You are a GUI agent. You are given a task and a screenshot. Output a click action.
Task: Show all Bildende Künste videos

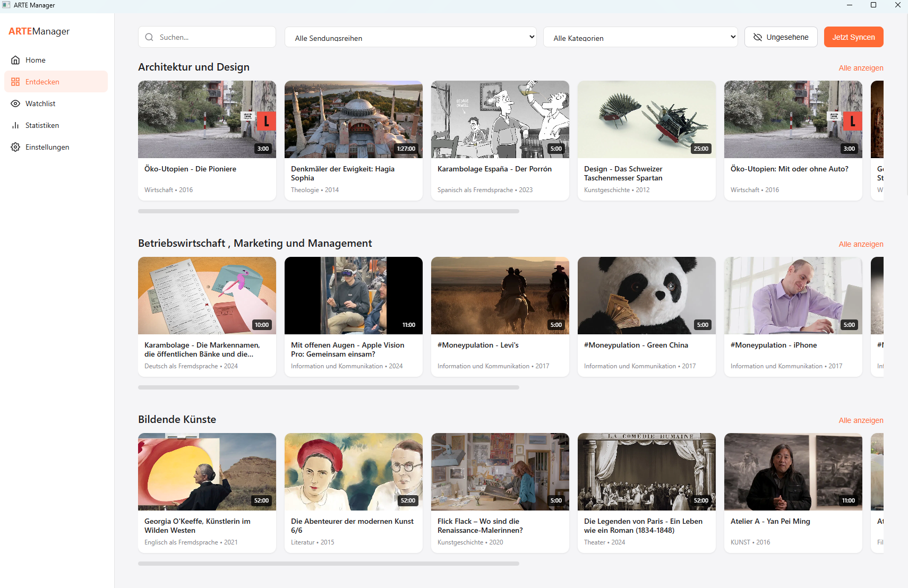pos(861,420)
